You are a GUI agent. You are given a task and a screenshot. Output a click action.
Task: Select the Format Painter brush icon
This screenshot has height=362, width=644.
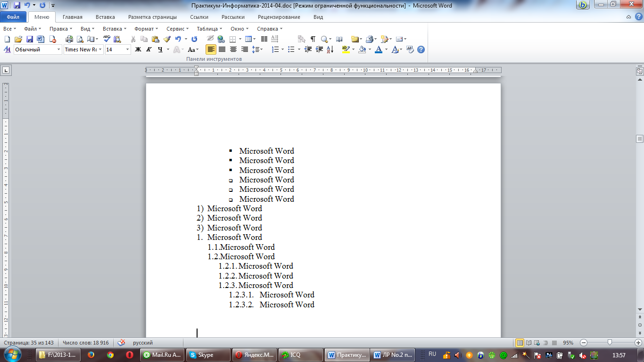[x=166, y=39]
